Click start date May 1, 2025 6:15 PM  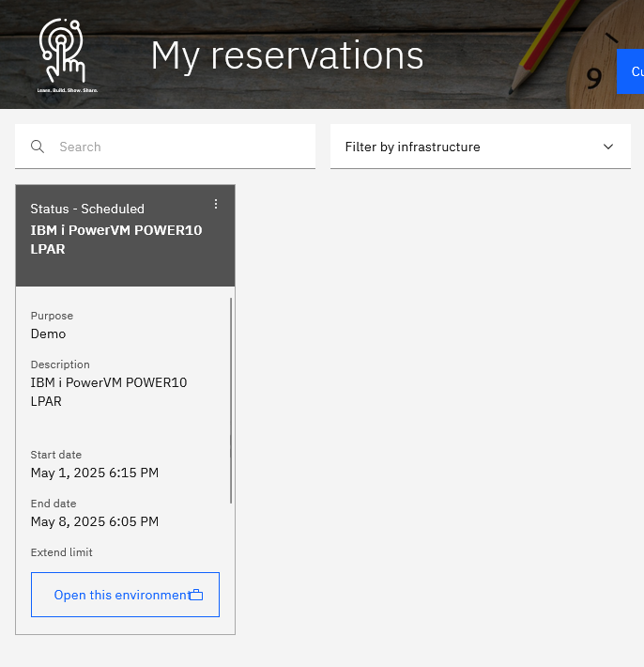pyautogui.click(x=95, y=473)
